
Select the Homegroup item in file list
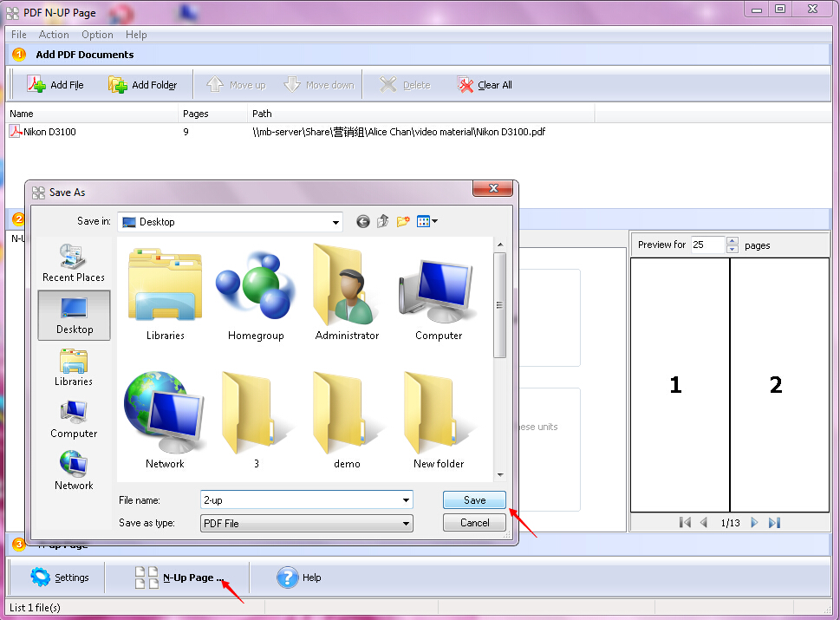click(256, 294)
